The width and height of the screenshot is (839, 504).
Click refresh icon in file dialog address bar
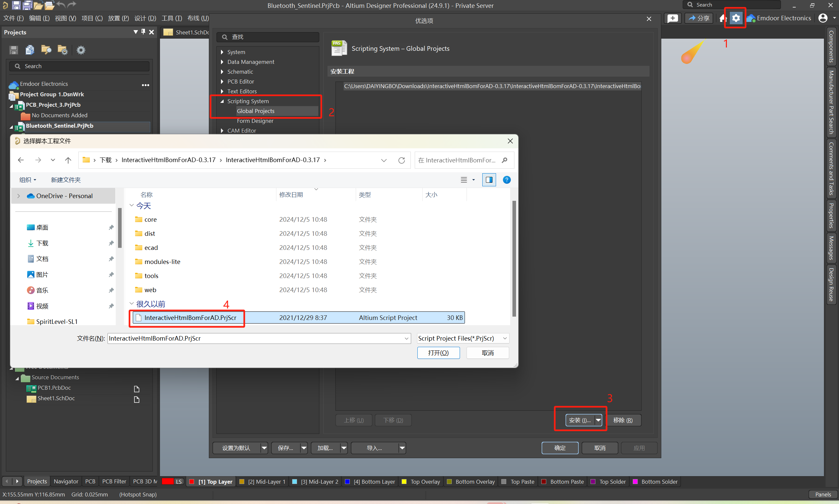[402, 160]
